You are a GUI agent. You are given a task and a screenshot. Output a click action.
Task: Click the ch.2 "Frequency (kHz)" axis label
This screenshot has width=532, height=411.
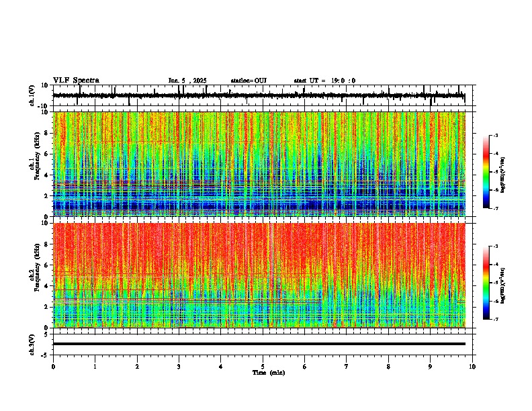(x=37, y=267)
